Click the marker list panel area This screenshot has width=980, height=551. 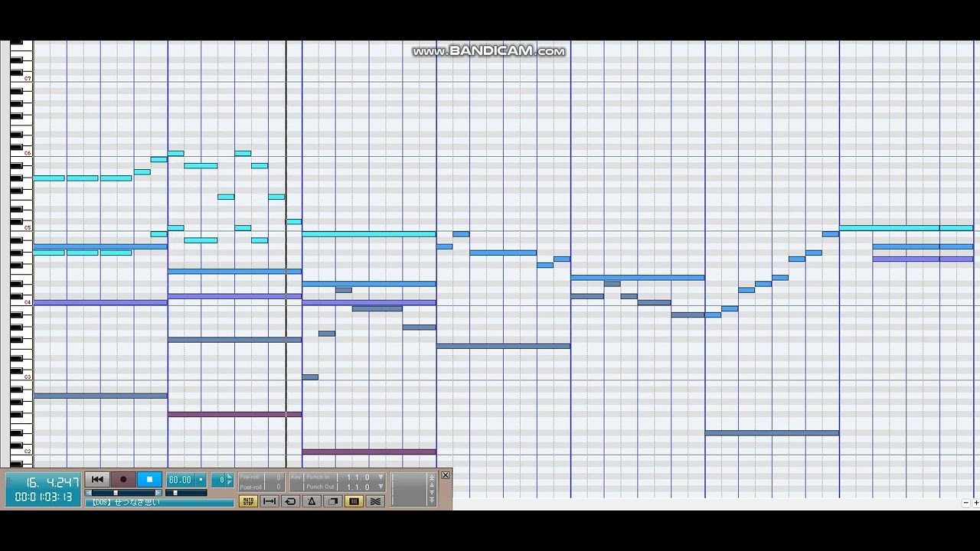click(x=409, y=488)
